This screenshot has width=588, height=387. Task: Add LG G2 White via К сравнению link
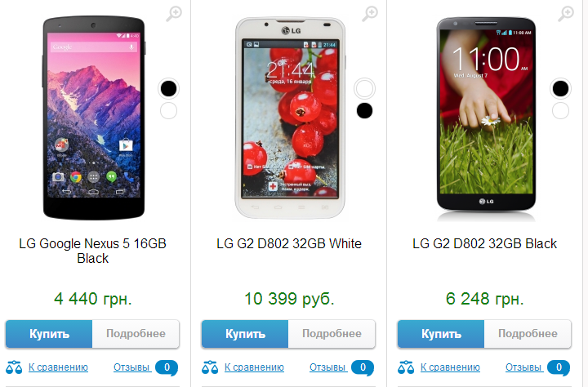[x=254, y=367]
